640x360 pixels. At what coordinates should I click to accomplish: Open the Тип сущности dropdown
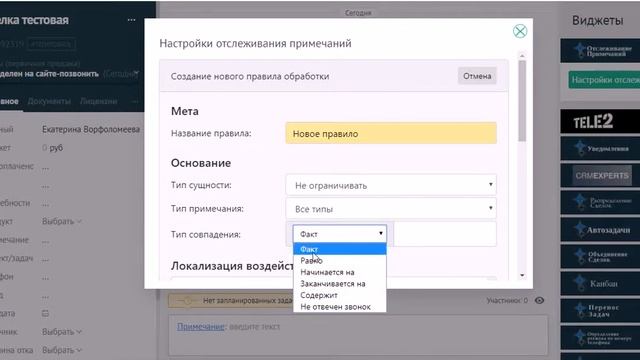[x=391, y=185]
